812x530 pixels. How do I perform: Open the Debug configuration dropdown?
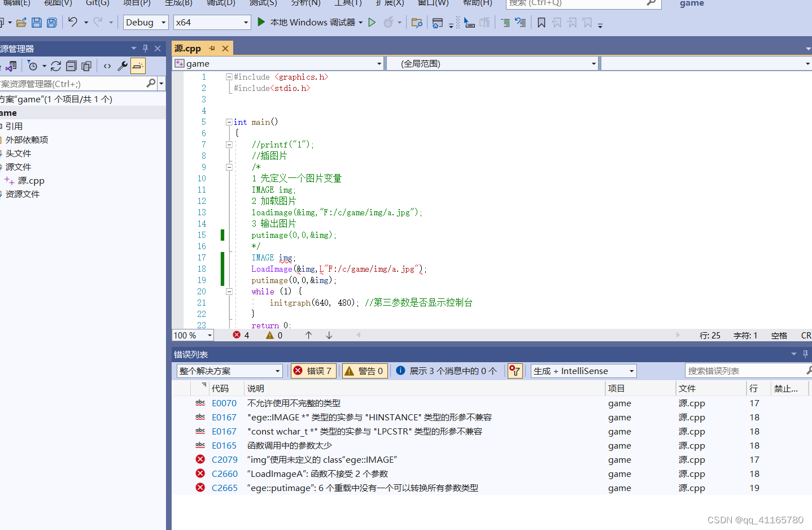coord(146,23)
